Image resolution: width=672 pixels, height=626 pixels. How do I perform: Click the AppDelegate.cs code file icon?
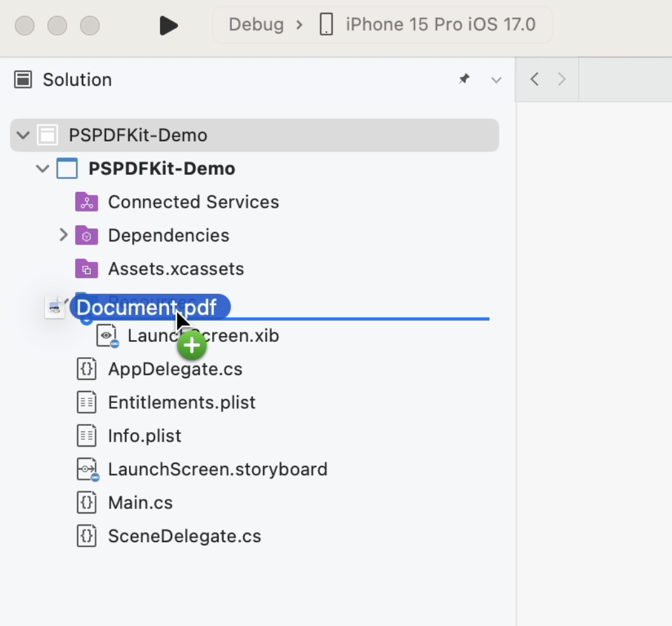(x=87, y=369)
